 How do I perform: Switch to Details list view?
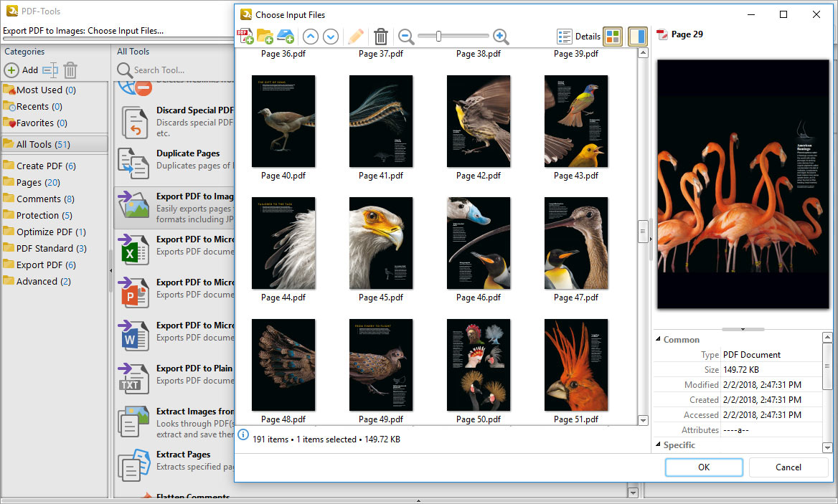(579, 37)
